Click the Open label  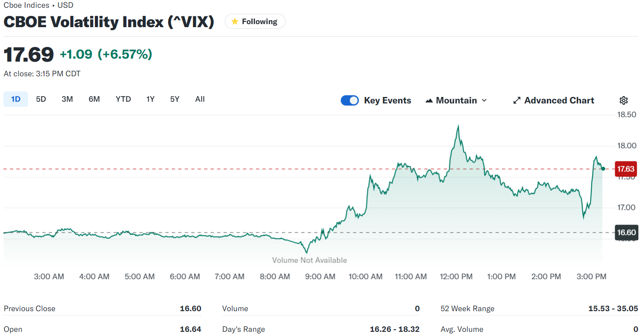(x=13, y=329)
